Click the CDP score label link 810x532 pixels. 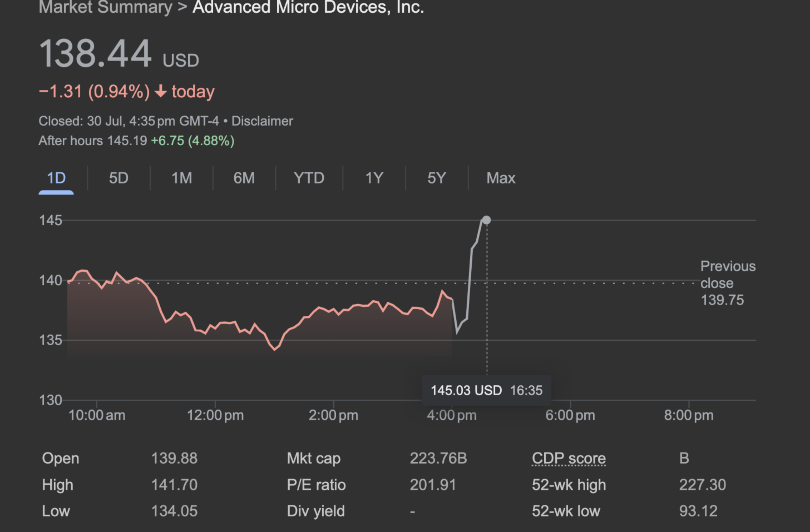(x=569, y=459)
